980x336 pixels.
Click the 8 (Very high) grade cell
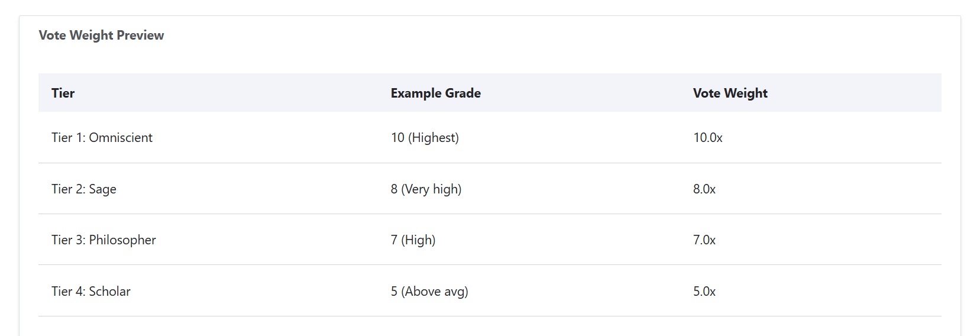click(426, 189)
